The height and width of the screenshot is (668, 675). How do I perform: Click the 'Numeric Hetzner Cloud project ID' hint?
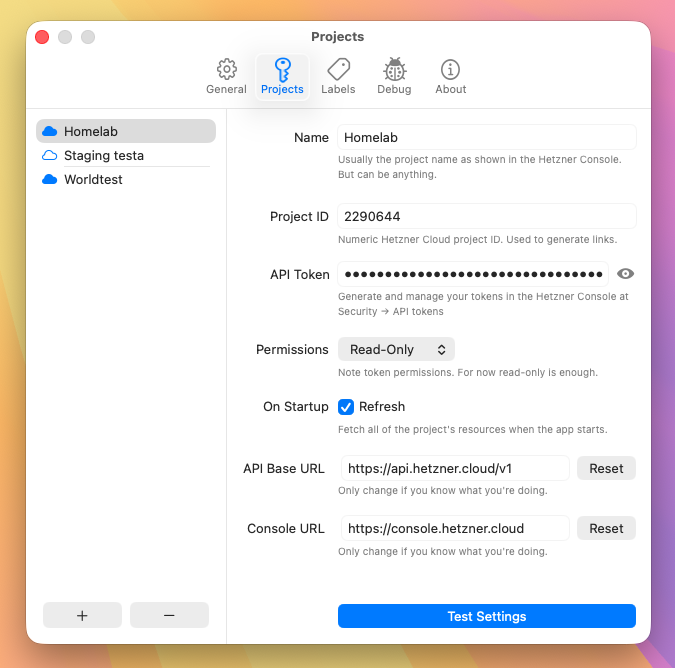tap(477, 239)
